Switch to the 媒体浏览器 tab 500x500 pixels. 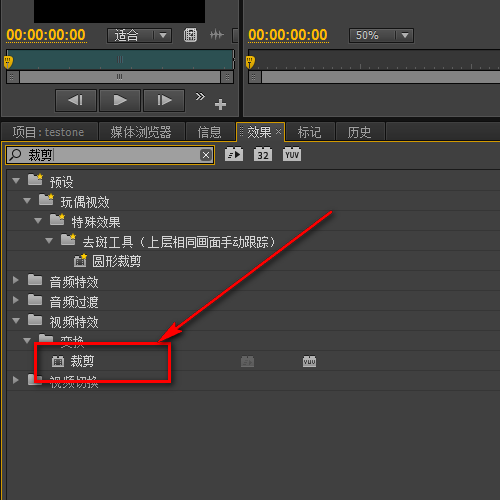tap(141, 132)
